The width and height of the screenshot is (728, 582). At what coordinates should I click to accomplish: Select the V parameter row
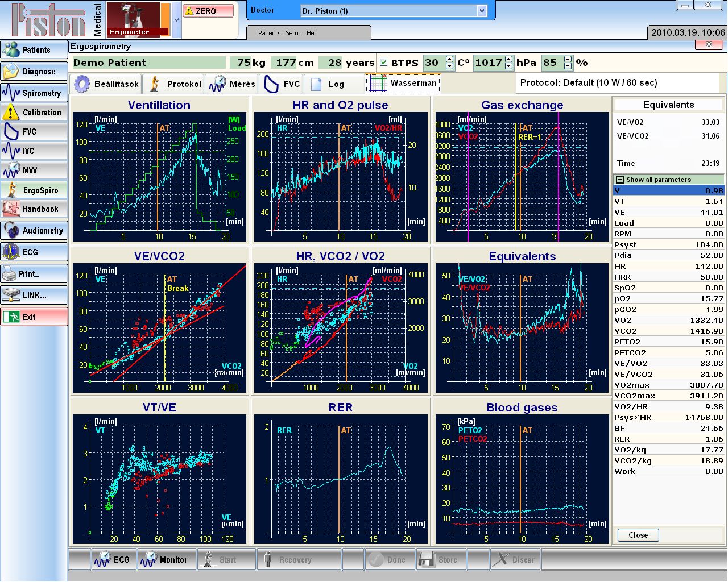click(669, 190)
